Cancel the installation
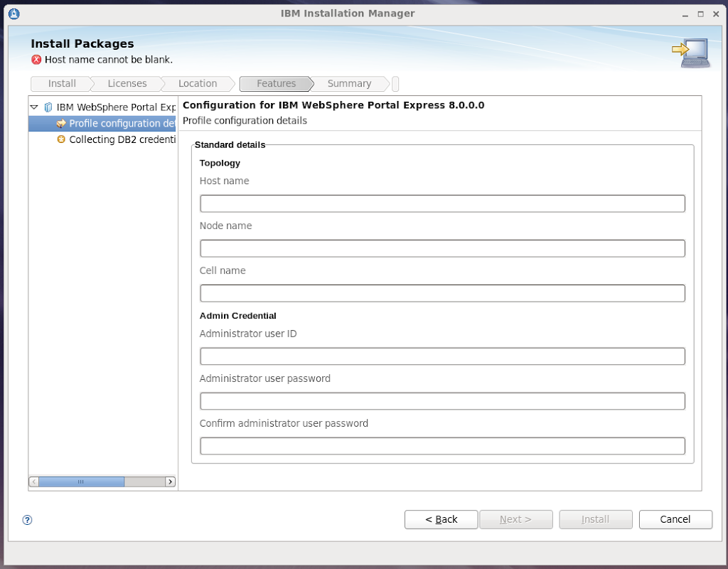Image resolution: width=728 pixels, height=569 pixels. click(x=675, y=520)
